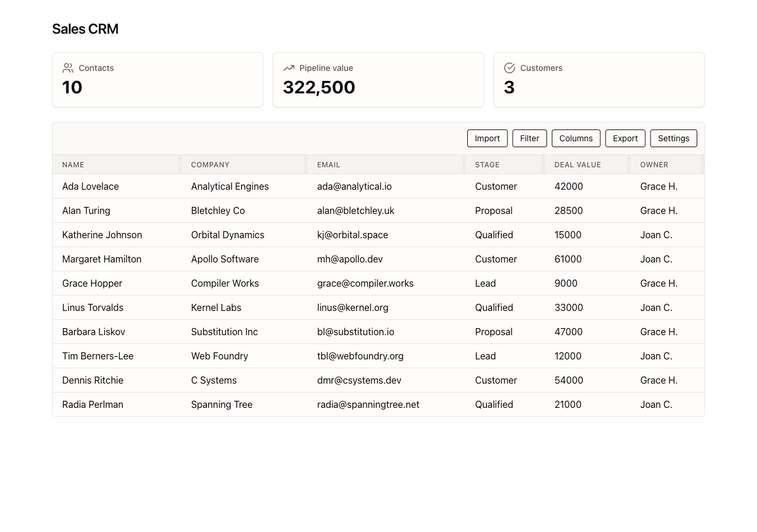Click the 12000 deal value cell
Image resolution: width=757 pixels, height=532 pixels.
pos(588,356)
